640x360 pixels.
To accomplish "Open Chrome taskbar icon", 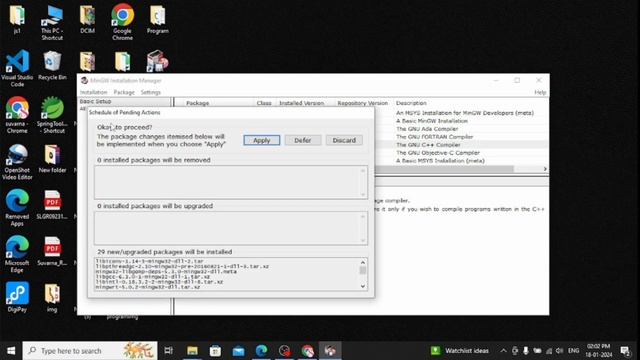I will point(307,351).
